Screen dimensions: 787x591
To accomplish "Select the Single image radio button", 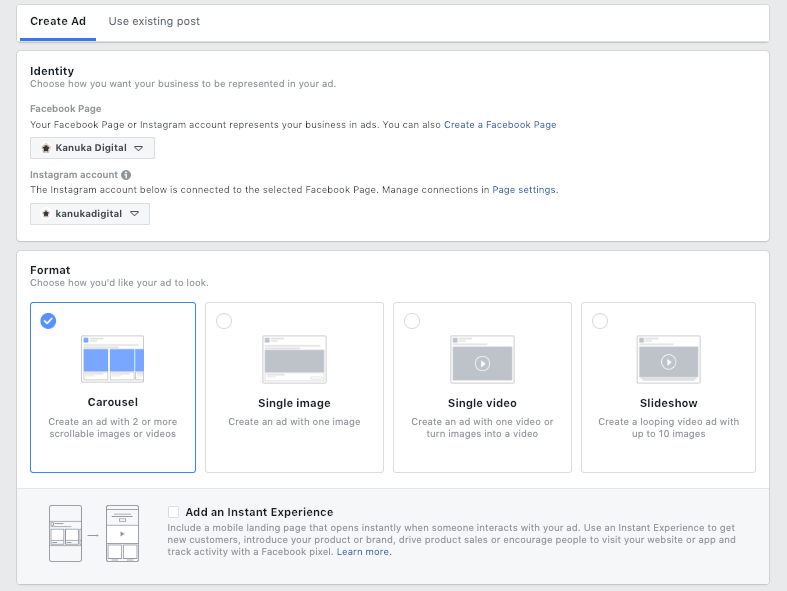I will click(x=224, y=321).
